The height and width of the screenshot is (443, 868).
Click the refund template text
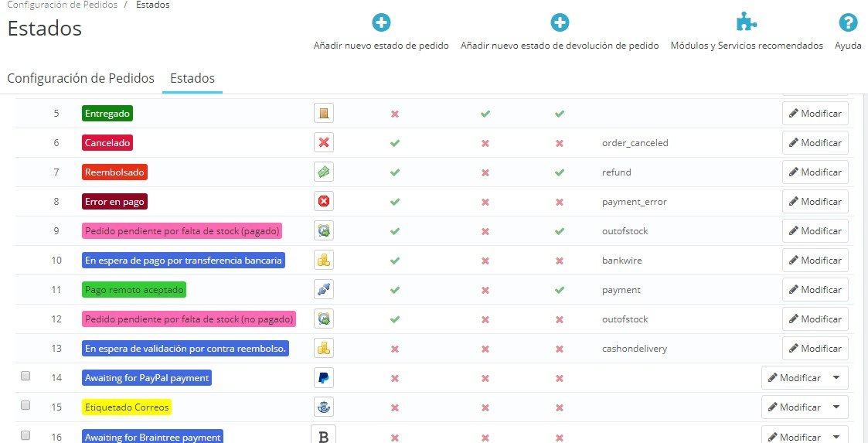(x=616, y=172)
